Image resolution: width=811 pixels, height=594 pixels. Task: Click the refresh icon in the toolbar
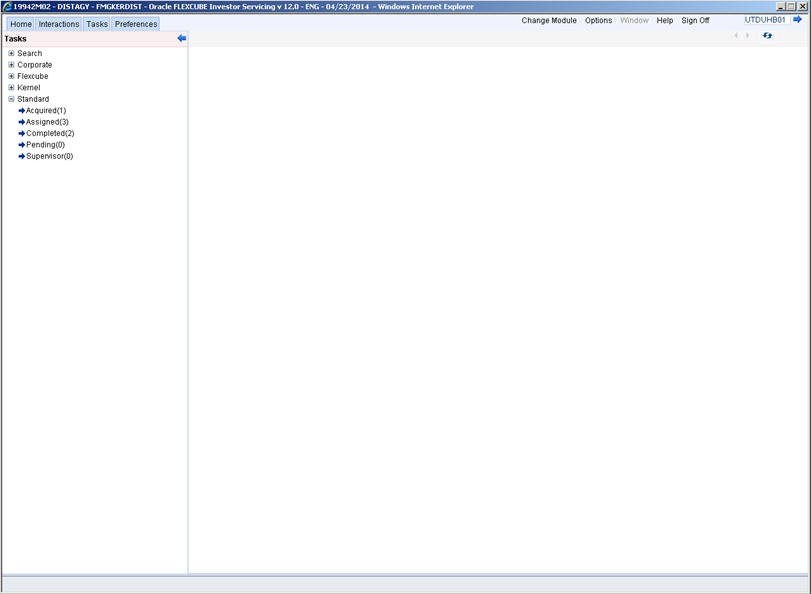click(767, 35)
